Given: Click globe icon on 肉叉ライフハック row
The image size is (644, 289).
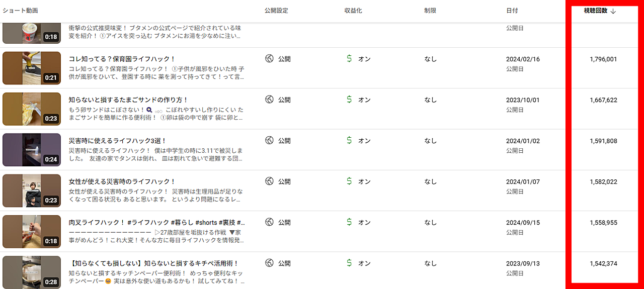Looking at the screenshot, I should pyautogui.click(x=269, y=222).
